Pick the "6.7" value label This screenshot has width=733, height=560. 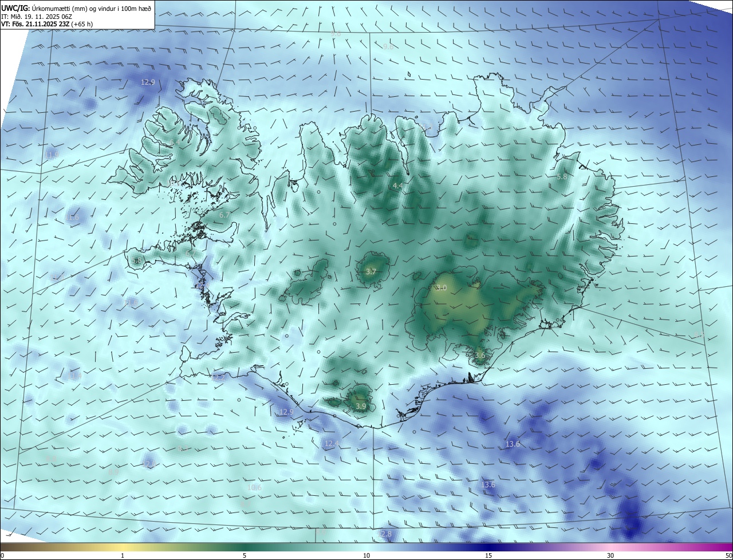point(224,215)
